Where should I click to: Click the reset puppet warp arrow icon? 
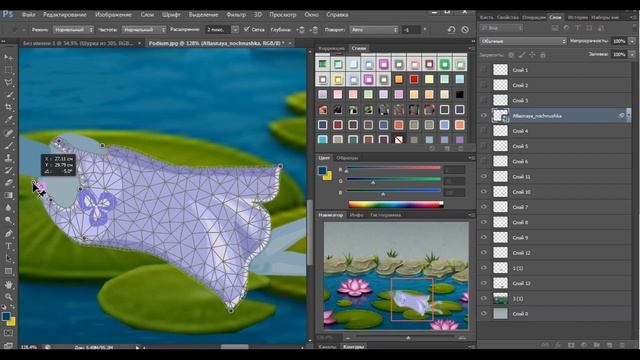[x=451, y=29]
